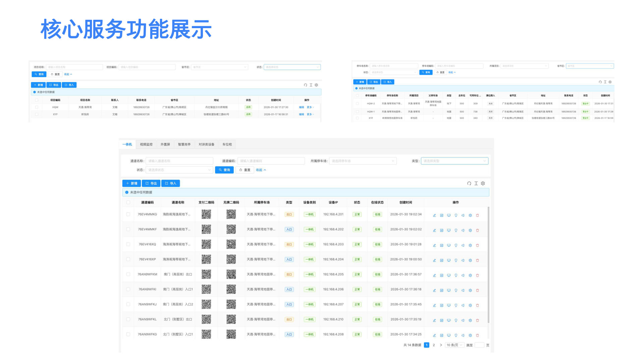The height and width of the screenshot is (362, 644).
Task: Switch to the 外置屏 tab
Action: coord(165,144)
